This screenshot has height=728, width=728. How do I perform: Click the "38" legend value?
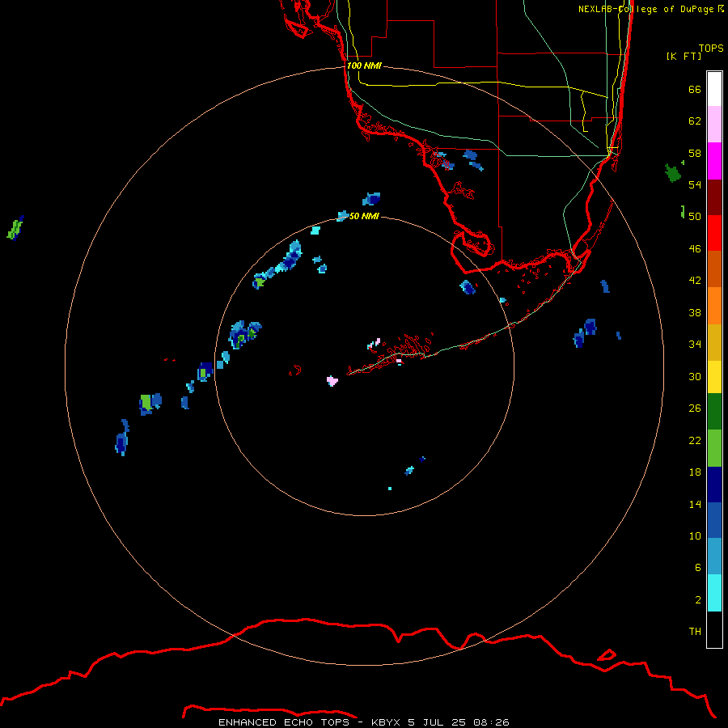(x=695, y=312)
